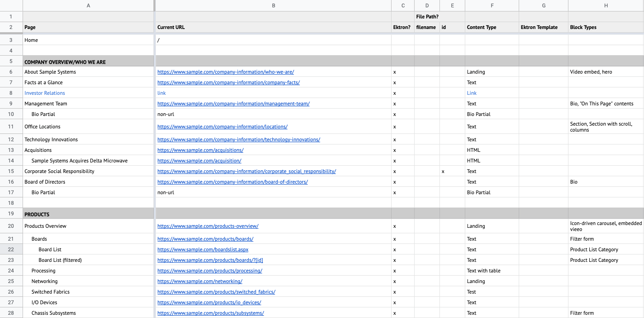Screen dimensions: 644x318
Task: Open the company-facts URL link
Action: (228, 82)
